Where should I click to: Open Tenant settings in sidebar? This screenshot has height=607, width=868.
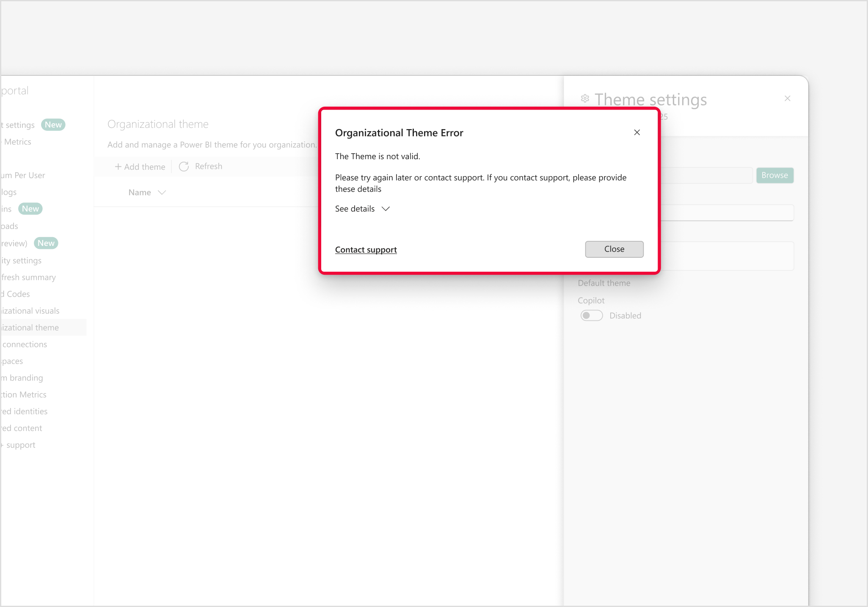(x=17, y=125)
